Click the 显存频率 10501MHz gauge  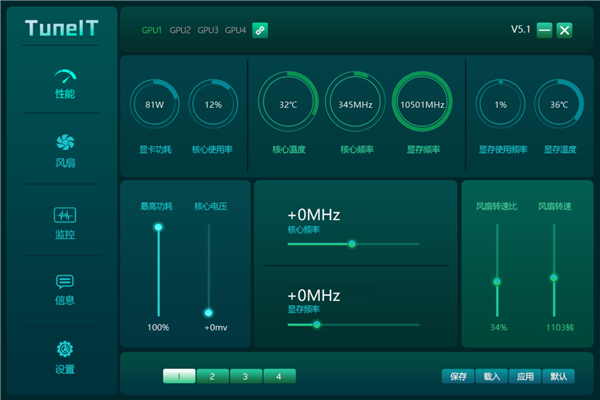423,104
